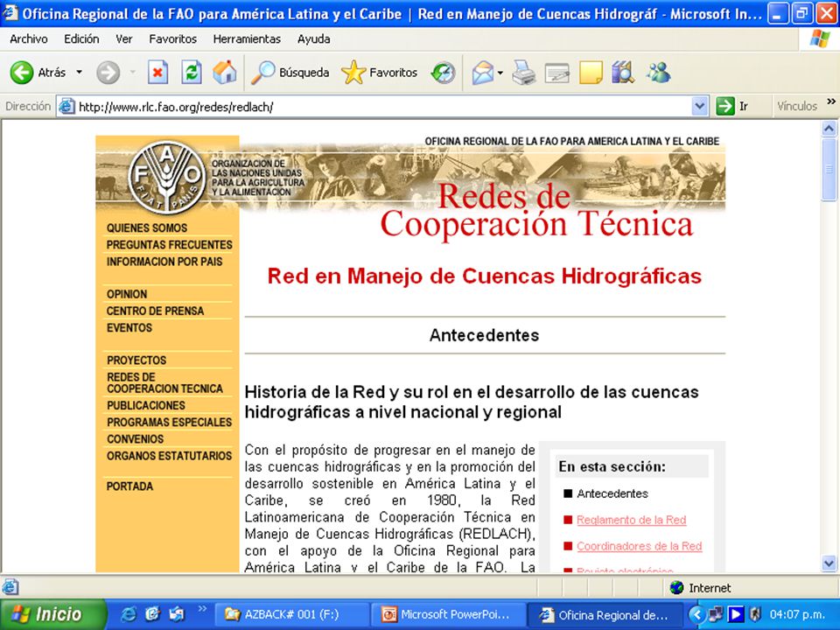Viewport: 840px width, 630px height.
Task: Open the Archivo menu
Action: coord(29,39)
